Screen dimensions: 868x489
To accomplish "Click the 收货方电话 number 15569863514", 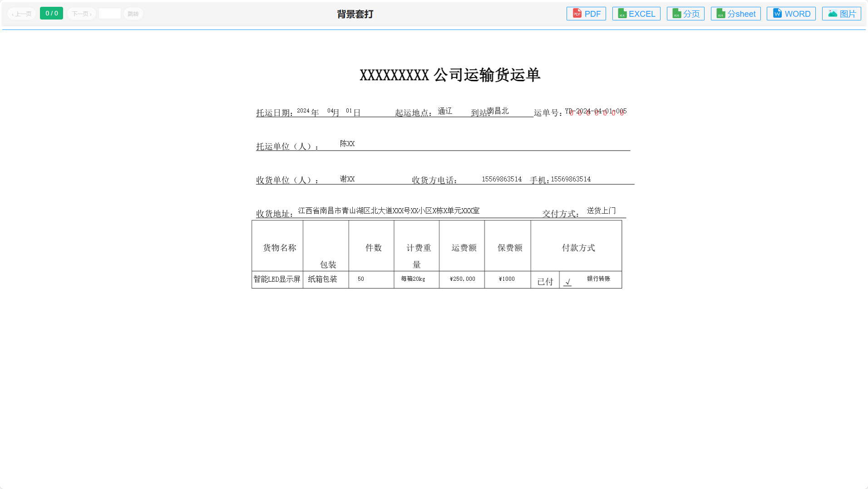I will coord(502,179).
